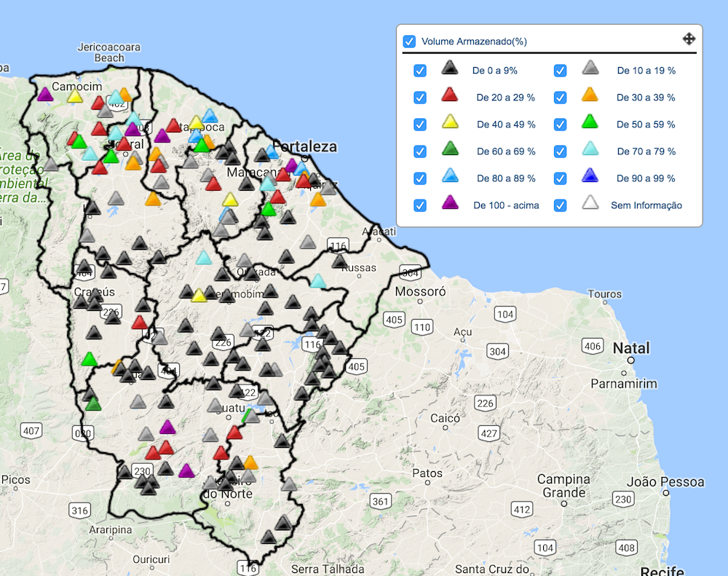
Task: Click the Volume Armazenado(%) title text
Action: tap(474, 42)
